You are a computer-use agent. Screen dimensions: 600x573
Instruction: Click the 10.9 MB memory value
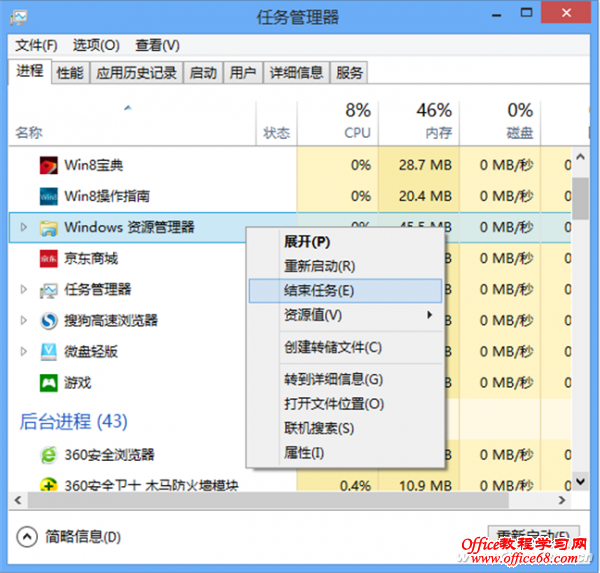pos(425,485)
